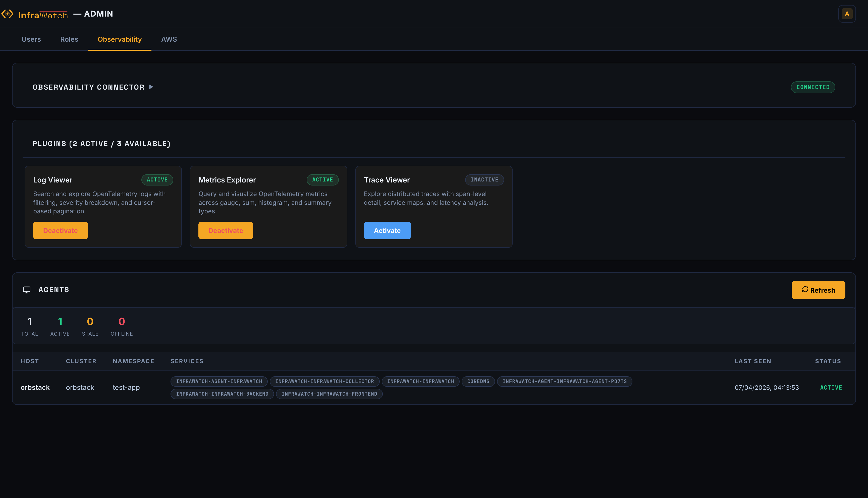
Task: Open the user avatar menu
Action: 847,14
